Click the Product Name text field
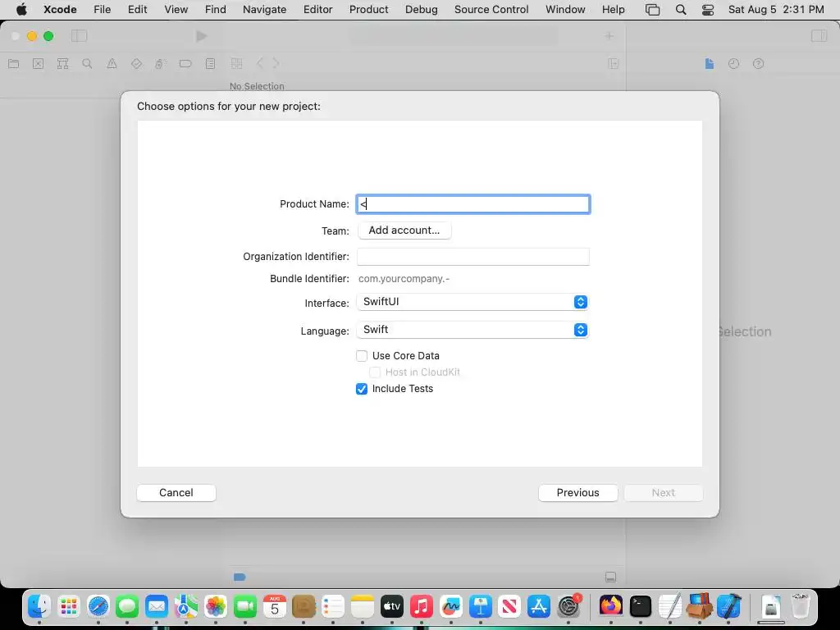 pos(473,204)
